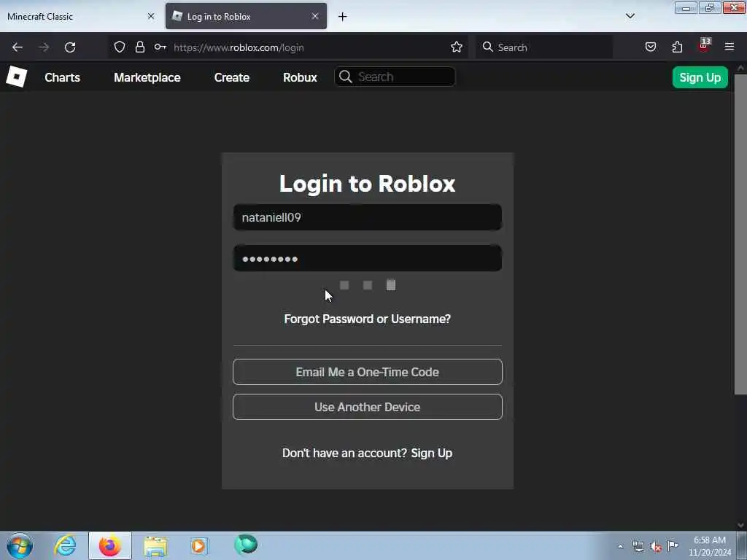Image resolution: width=747 pixels, height=560 pixels.
Task: Select the Log in to Roblox tab
Action: coord(246,16)
